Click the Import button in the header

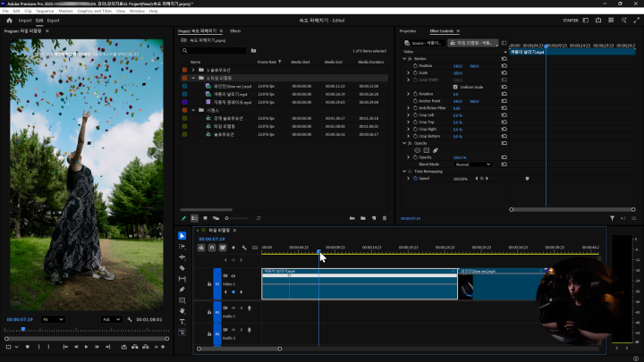tap(25, 20)
